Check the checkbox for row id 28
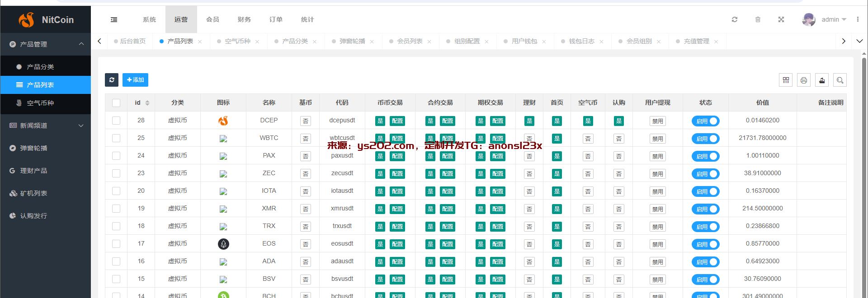868x298 pixels. pos(116,121)
